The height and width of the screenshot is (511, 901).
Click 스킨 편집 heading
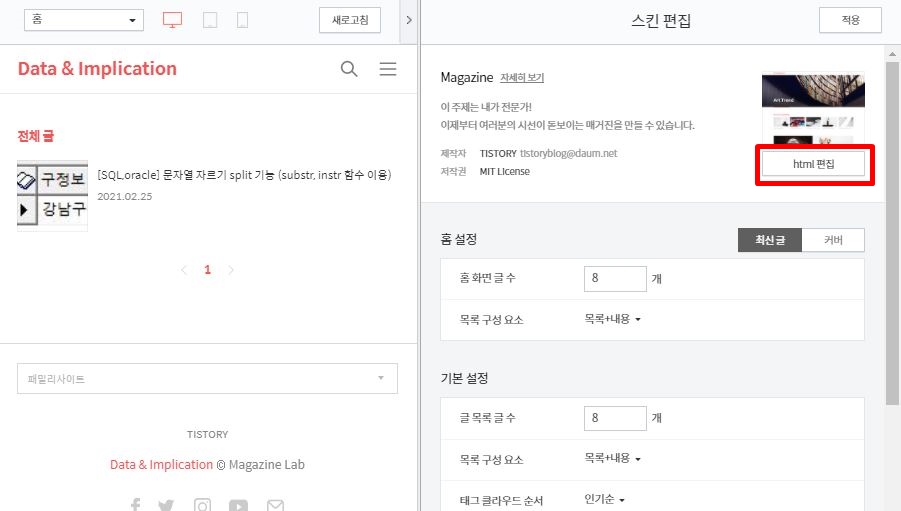click(x=661, y=21)
